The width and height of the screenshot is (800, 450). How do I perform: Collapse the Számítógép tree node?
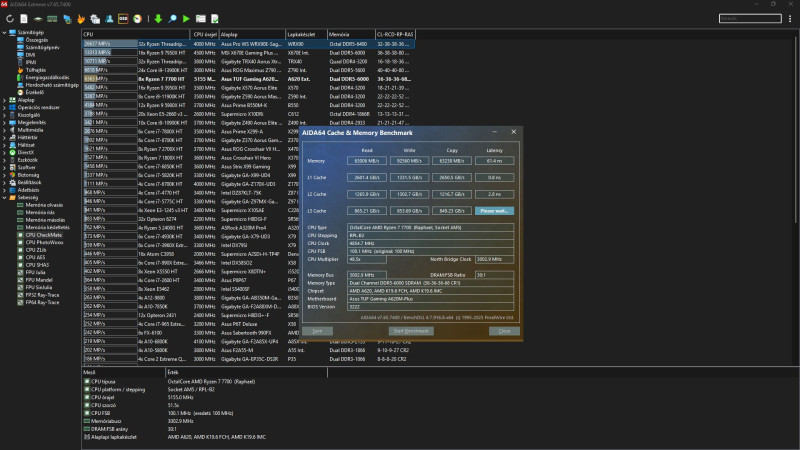pos(5,32)
